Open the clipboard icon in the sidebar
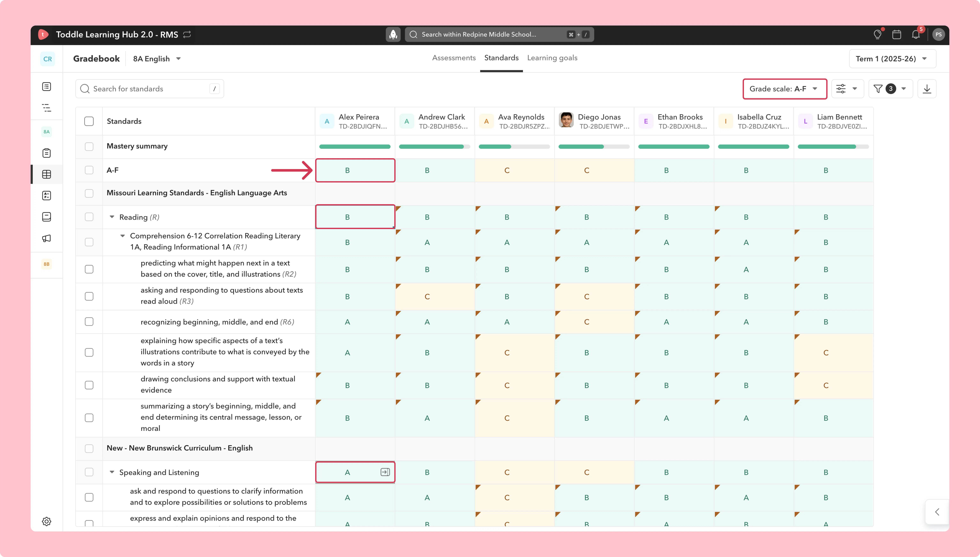This screenshot has width=980, height=557. pos(47,153)
